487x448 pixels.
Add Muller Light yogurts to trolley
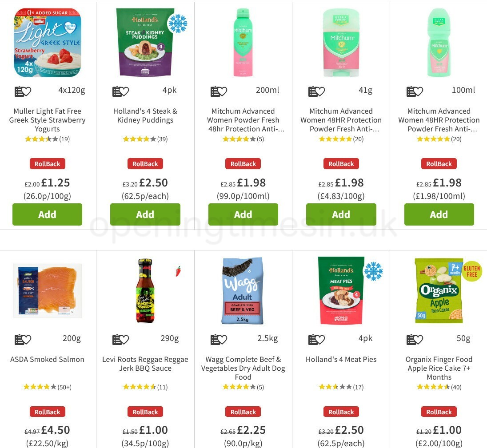pos(47,214)
